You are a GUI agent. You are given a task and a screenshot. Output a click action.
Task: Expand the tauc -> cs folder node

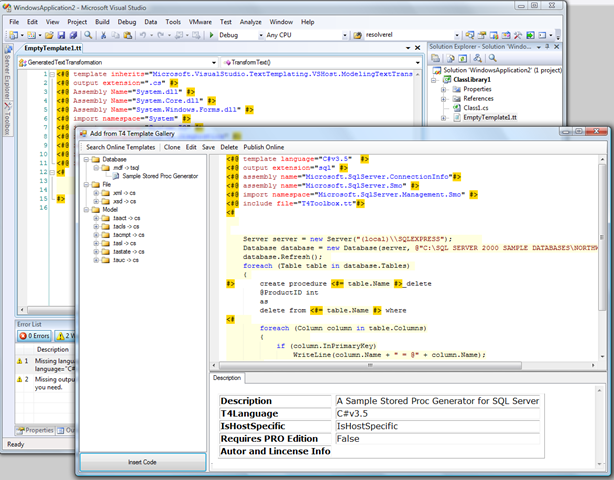coord(96,260)
